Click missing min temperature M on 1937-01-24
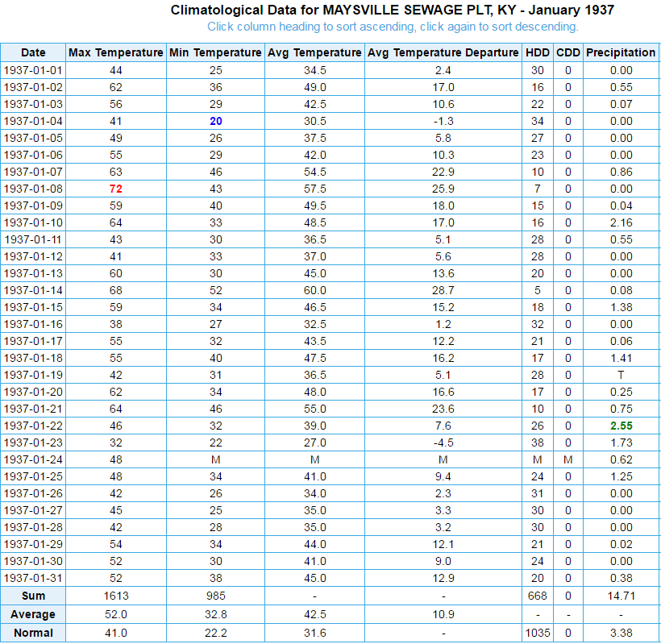 pyautogui.click(x=216, y=459)
